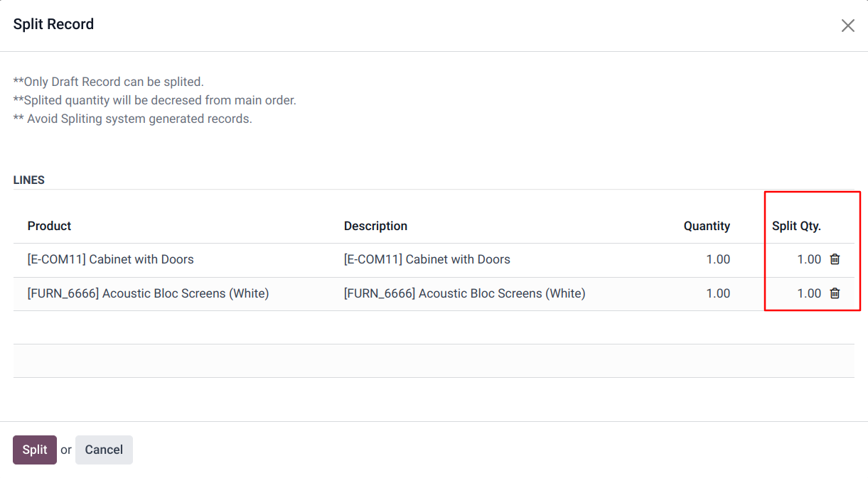Sort by the Quantity column header
868x478 pixels.
[707, 226]
